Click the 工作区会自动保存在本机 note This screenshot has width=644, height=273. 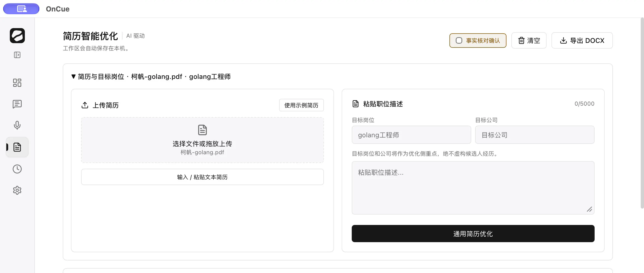[97, 48]
